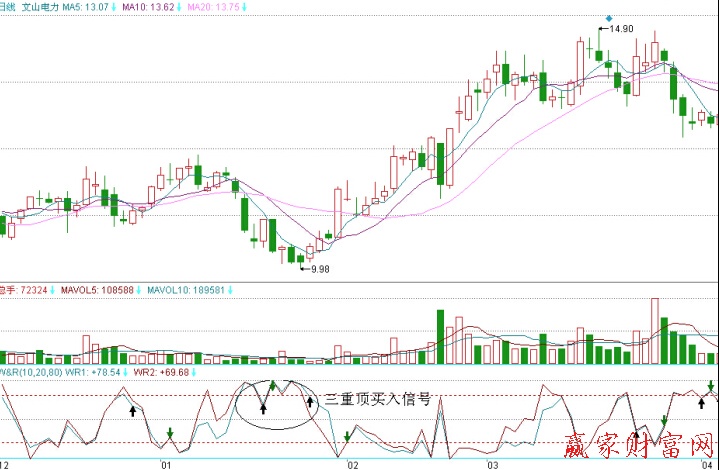Select the 日线 daily period label
The width and height of the screenshot is (719, 470).
[8, 6]
